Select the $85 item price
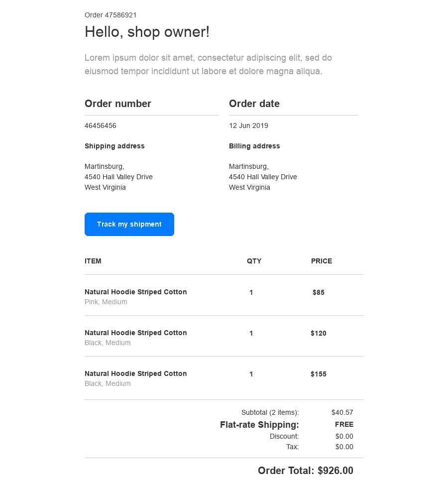Screen dimensions: 448x488 [x=319, y=292]
